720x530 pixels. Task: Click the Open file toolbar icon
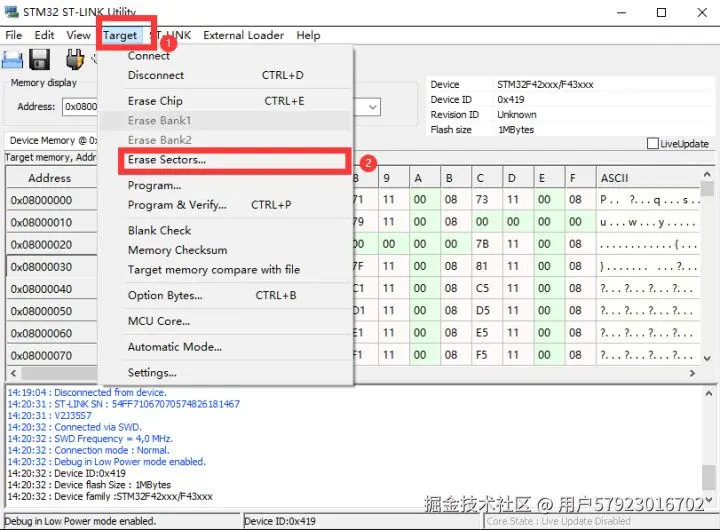[x=12, y=60]
